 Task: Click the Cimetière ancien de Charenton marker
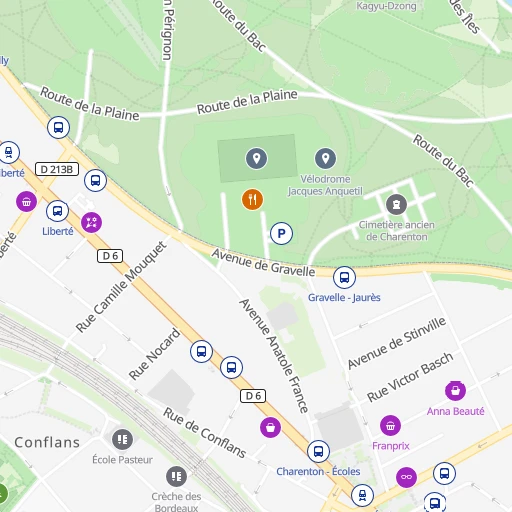(x=396, y=204)
